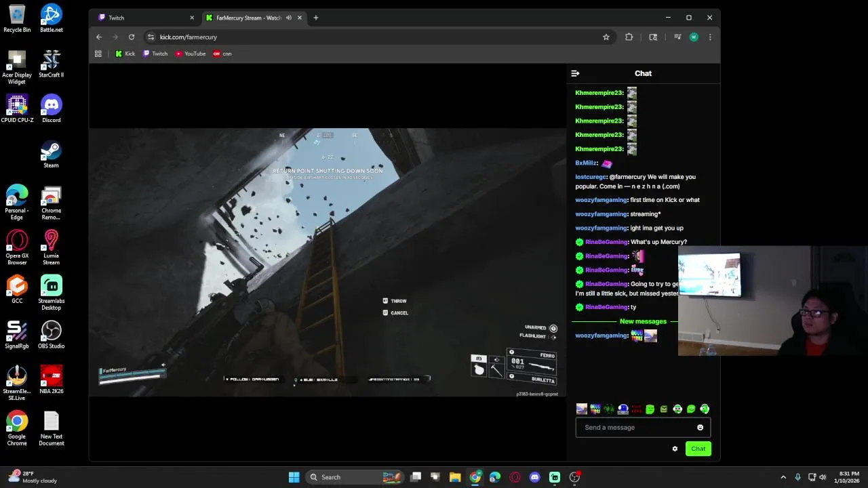This screenshot has width=868, height=488.
Task: Open Chrome media controls icon
Action: pyautogui.click(x=677, y=37)
